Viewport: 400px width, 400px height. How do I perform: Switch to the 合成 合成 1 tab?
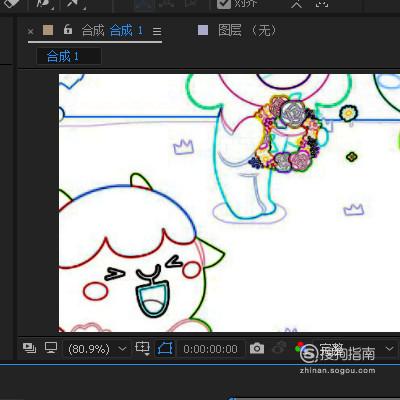click(112, 31)
